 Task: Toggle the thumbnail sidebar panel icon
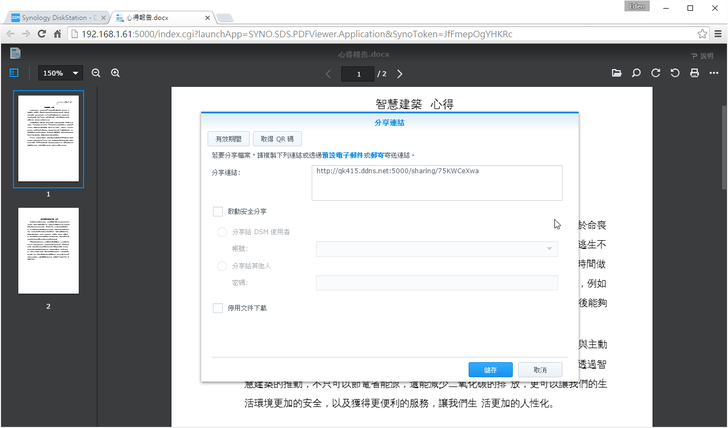click(x=14, y=73)
